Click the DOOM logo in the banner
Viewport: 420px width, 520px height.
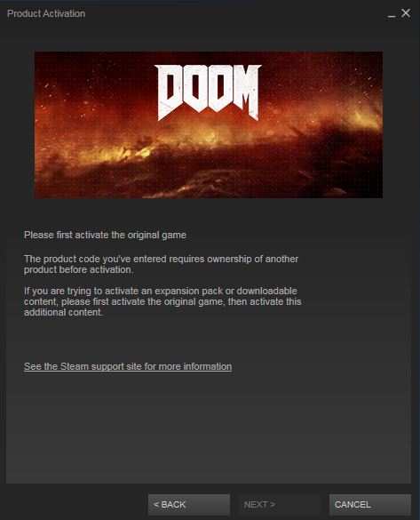coord(208,92)
